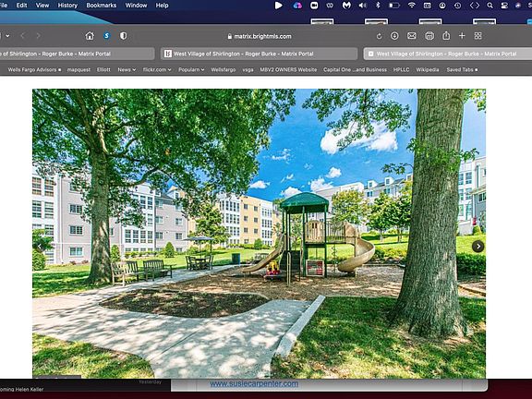This screenshot has height=399, width=532.
Task: Open Wi-Fi status in menu bar
Action: click(x=412, y=6)
